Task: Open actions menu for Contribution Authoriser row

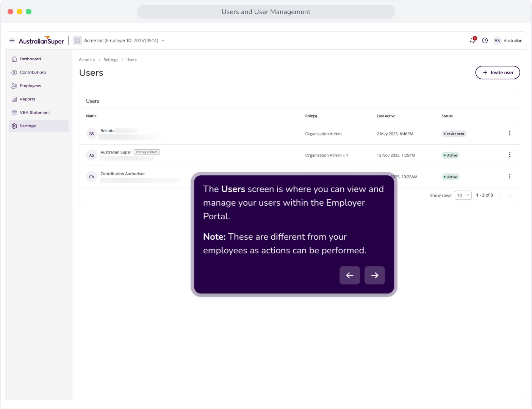Action: tap(510, 176)
